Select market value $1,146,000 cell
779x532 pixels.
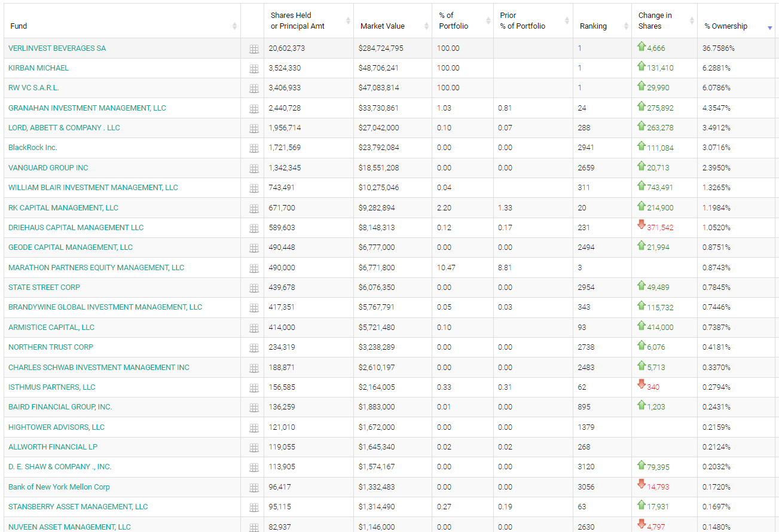click(377, 527)
